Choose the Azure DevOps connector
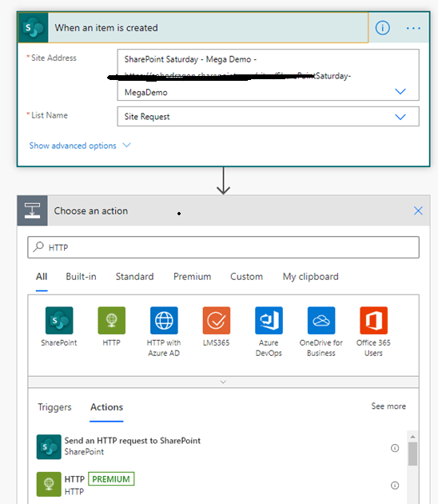Screen dimensions: 438x504 coord(269,321)
